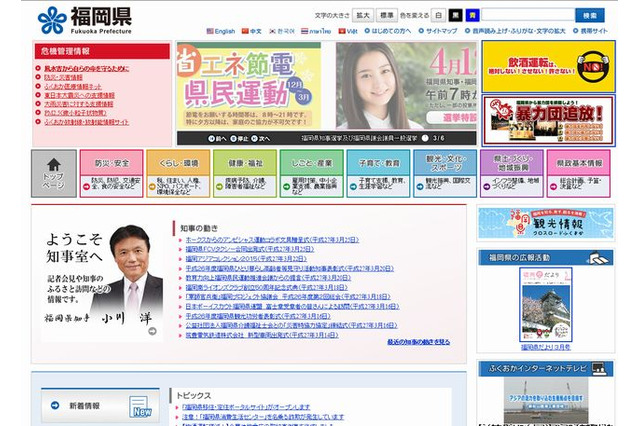The image size is (640, 426).
Task: Open the 消費生活センター warning topic link
Action: coord(263,417)
